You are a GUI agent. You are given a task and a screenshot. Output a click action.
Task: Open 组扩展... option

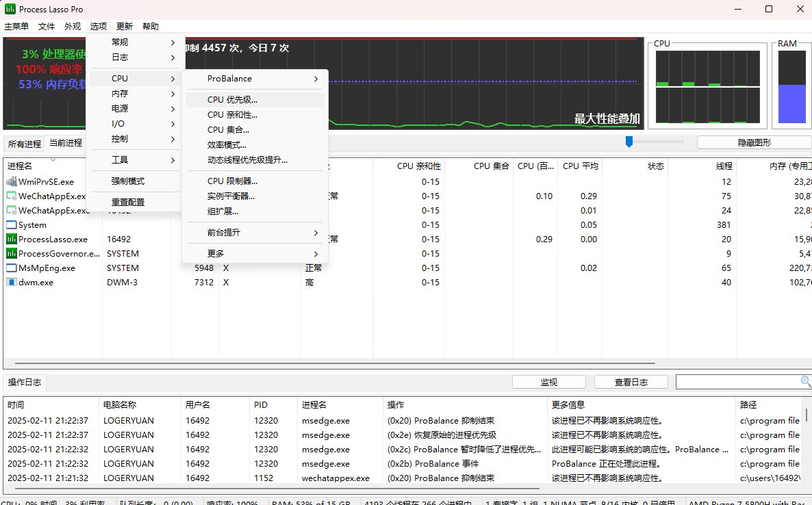255,211
